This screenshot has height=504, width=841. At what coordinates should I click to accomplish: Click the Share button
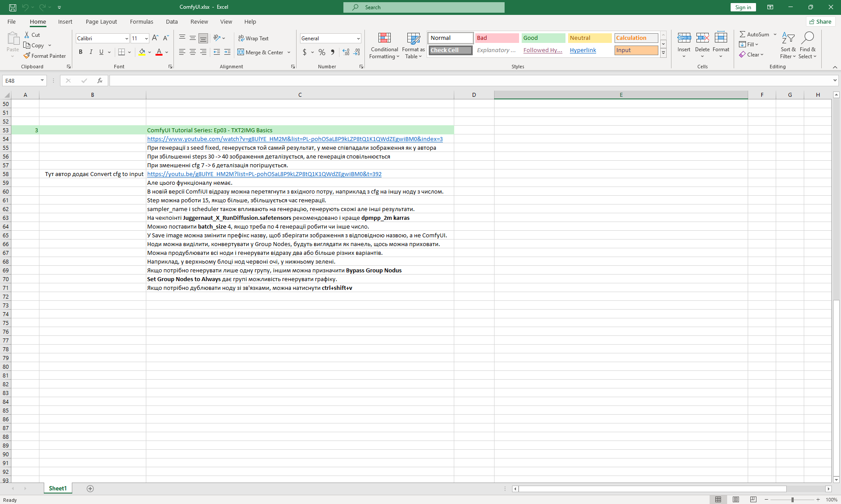coord(820,21)
